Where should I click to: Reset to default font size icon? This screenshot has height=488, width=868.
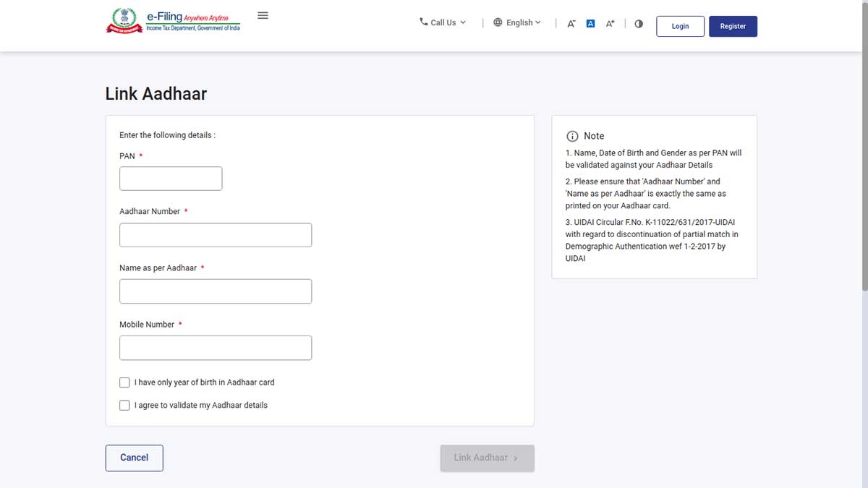tap(590, 23)
